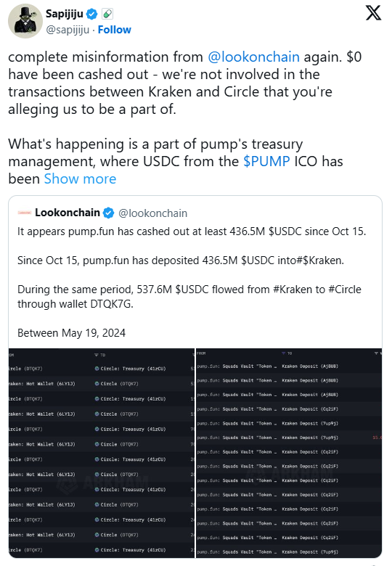Click Sapijiju's blue verified badge
Image resolution: width=392 pixels, height=566 pixels.
pyautogui.click(x=92, y=14)
